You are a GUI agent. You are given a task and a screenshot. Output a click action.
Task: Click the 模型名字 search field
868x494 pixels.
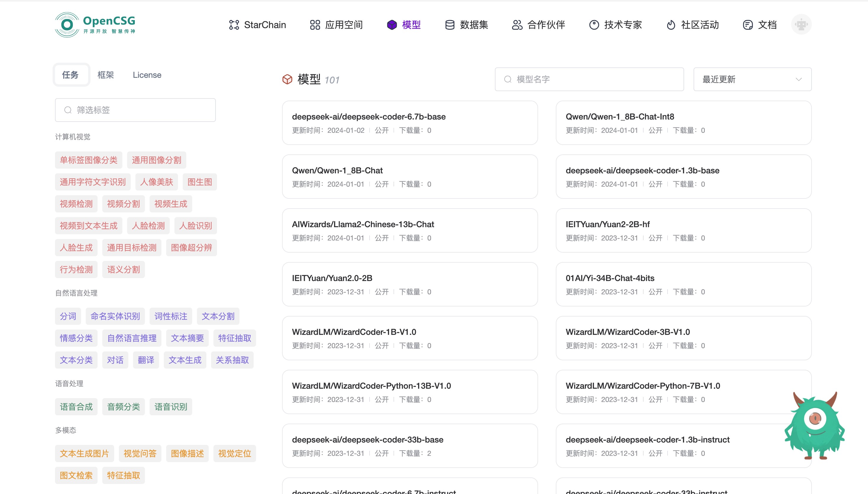point(589,79)
